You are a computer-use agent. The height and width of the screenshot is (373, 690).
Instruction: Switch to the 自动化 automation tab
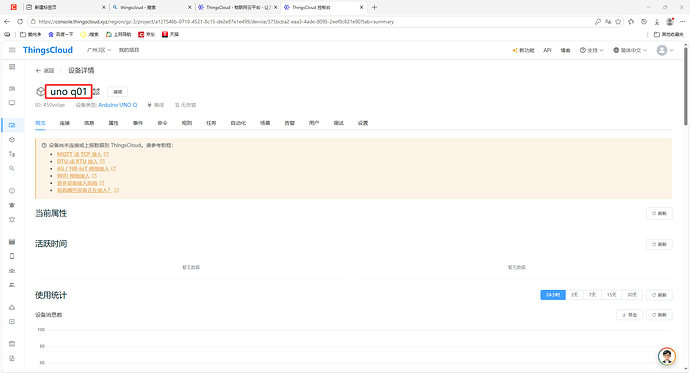pos(238,123)
